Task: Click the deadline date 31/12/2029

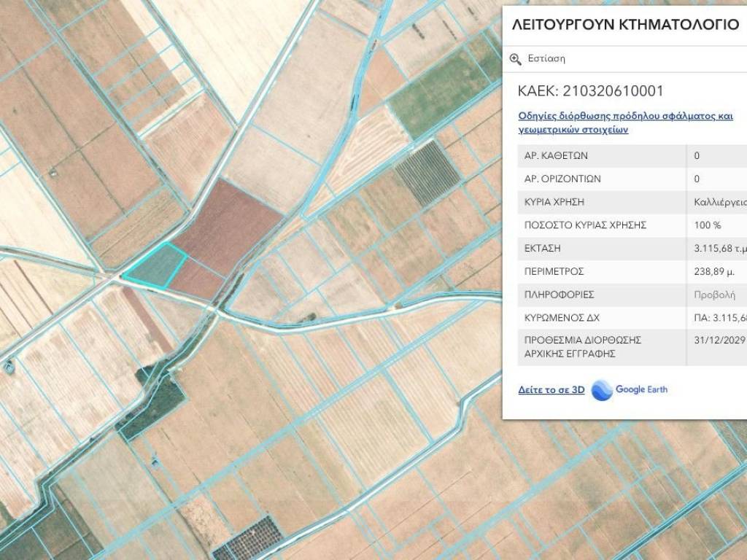Action: click(x=719, y=339)
